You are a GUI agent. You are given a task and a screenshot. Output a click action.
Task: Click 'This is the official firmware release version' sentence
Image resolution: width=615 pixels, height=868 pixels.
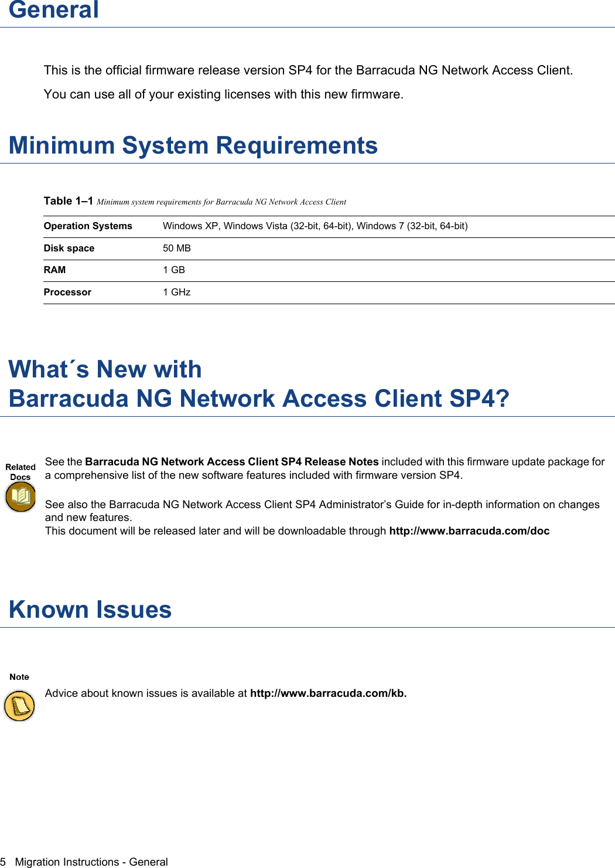click(309, 70)
